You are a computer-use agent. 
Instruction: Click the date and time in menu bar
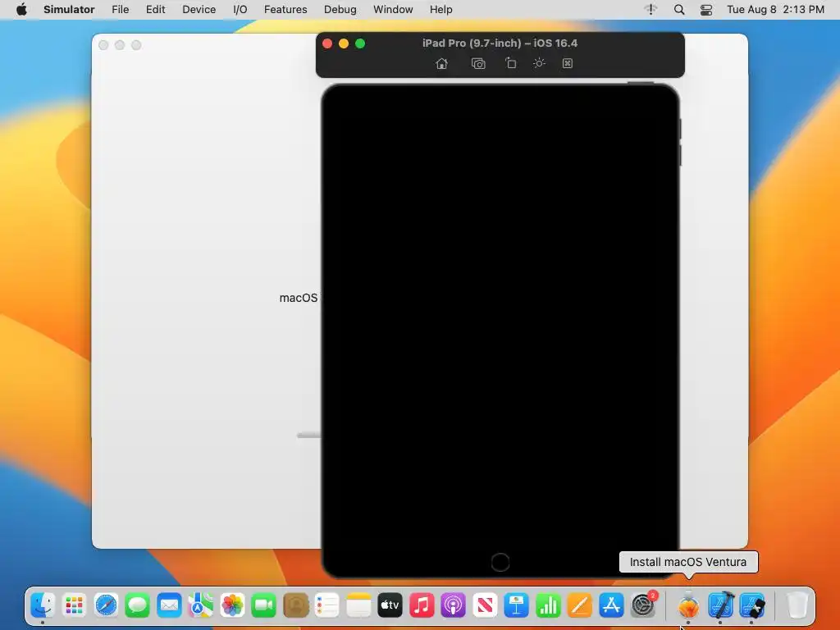pyautogui.click(x=775, y=10)
